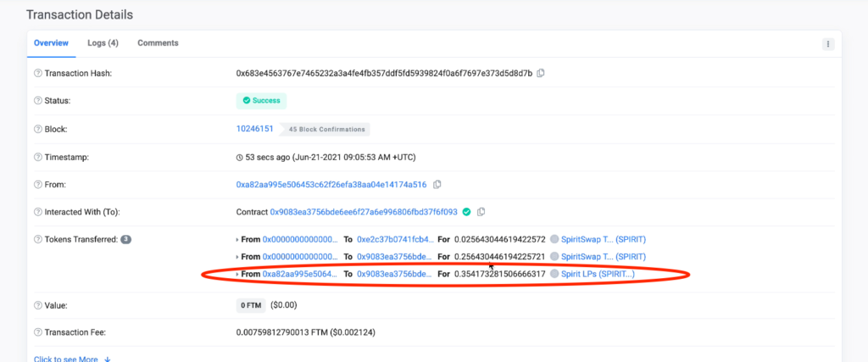Click token icon beside 0.025643044619422572 SPIRIT

point(554,240)
